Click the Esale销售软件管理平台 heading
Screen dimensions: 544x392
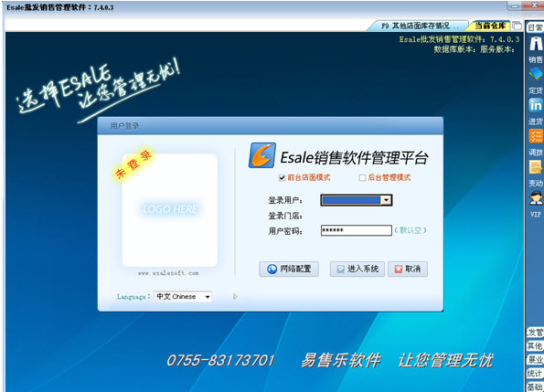point(354,158)
